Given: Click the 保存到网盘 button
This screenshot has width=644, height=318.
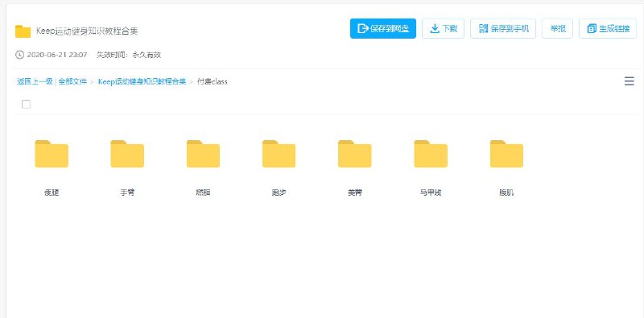Looking at the screenshot, I should (383, 28).
